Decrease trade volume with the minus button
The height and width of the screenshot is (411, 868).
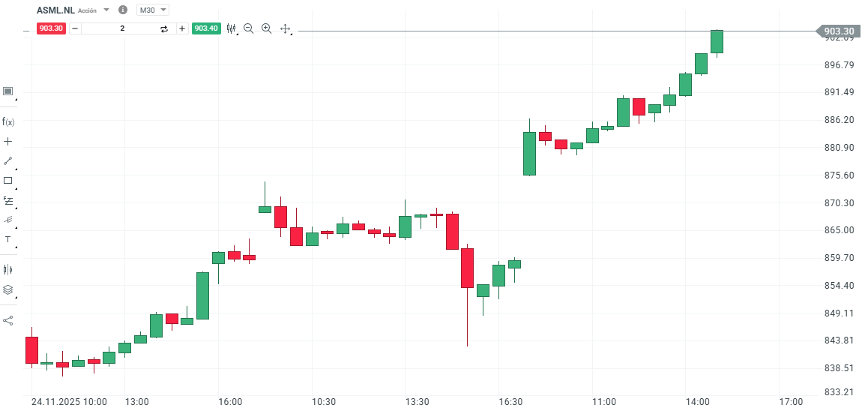pyautogui.click(x=75, y=28)
